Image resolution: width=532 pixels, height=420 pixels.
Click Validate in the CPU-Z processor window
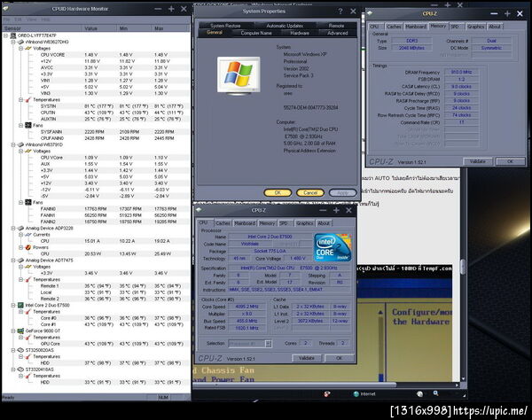[306, 358]
